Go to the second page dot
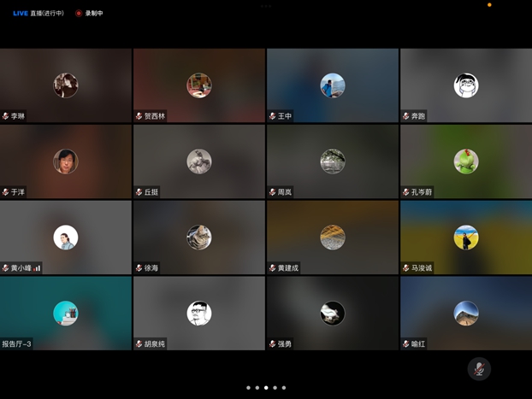The height and width of the screenshot is (399, 532). coord(257,388)
